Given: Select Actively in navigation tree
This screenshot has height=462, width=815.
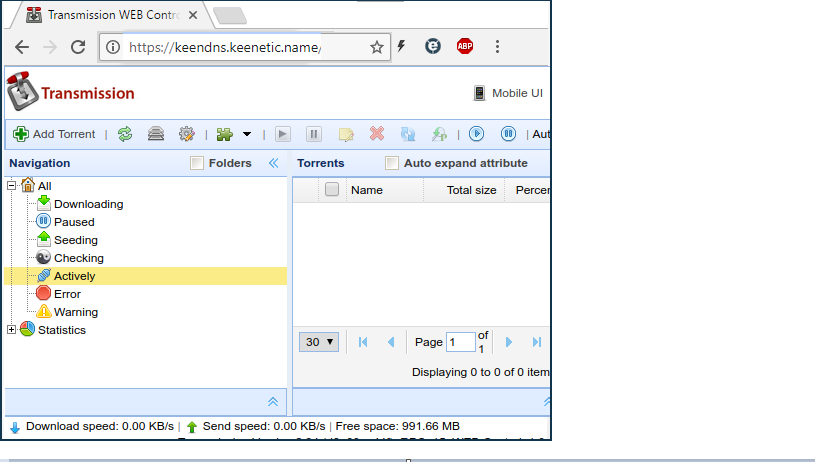Looking at the screenshot, I should 75,276.
